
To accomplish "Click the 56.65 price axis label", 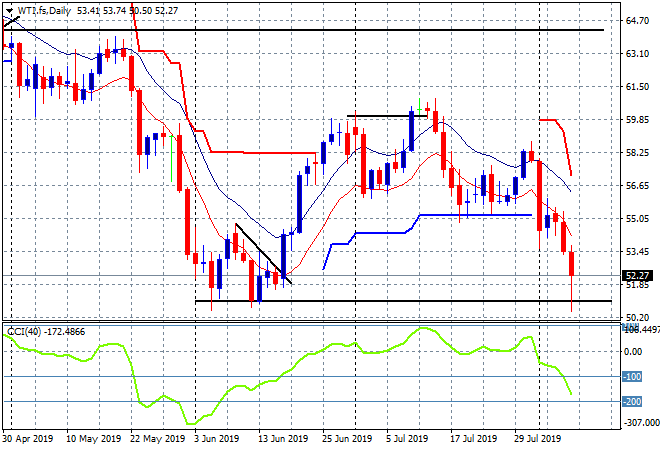I will pos(637,186).
